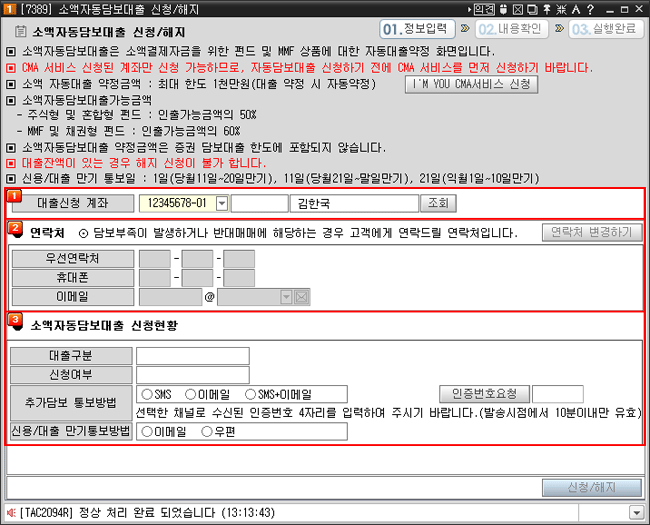Open the email domain dropdown
Screen dimensions: 650x525
pyautogui.click(x=287, y=296)
